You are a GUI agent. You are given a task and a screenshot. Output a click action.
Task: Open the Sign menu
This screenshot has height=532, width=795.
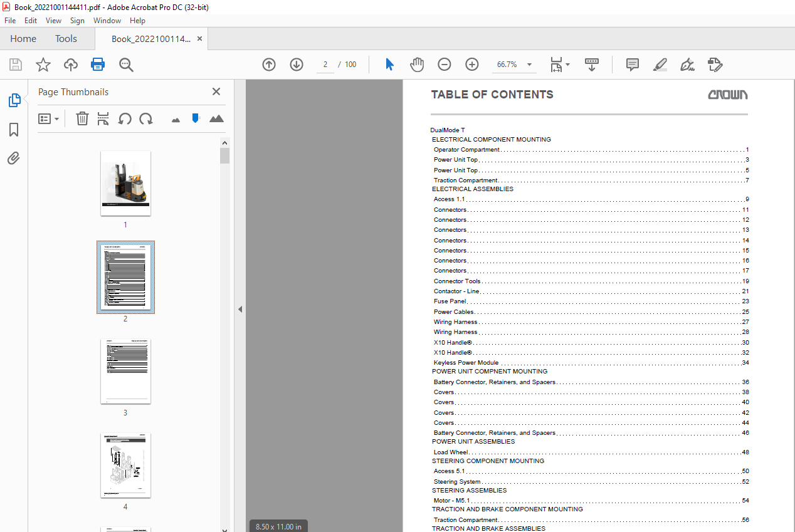[77, 21]
